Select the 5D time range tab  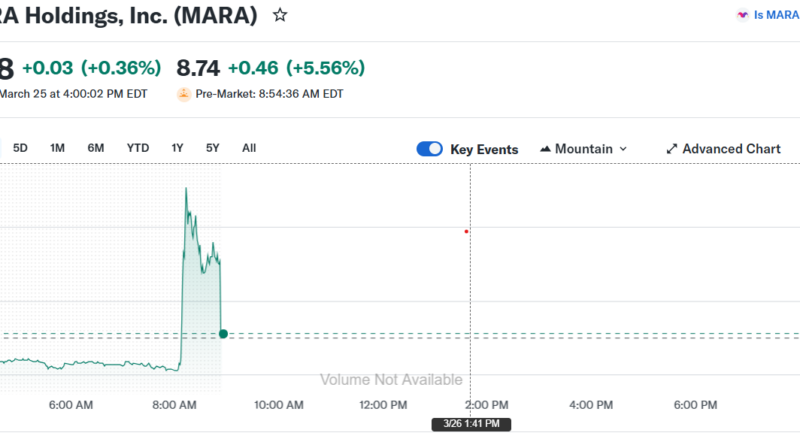click(20, 148)
